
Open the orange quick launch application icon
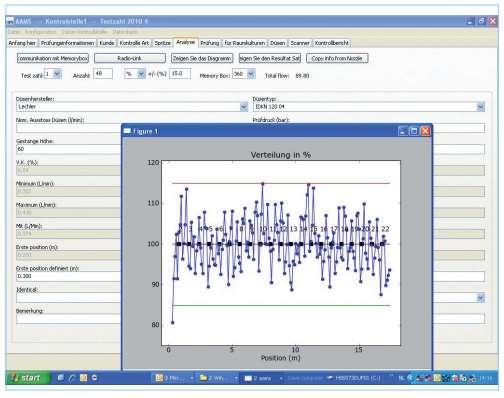point(83,378)
